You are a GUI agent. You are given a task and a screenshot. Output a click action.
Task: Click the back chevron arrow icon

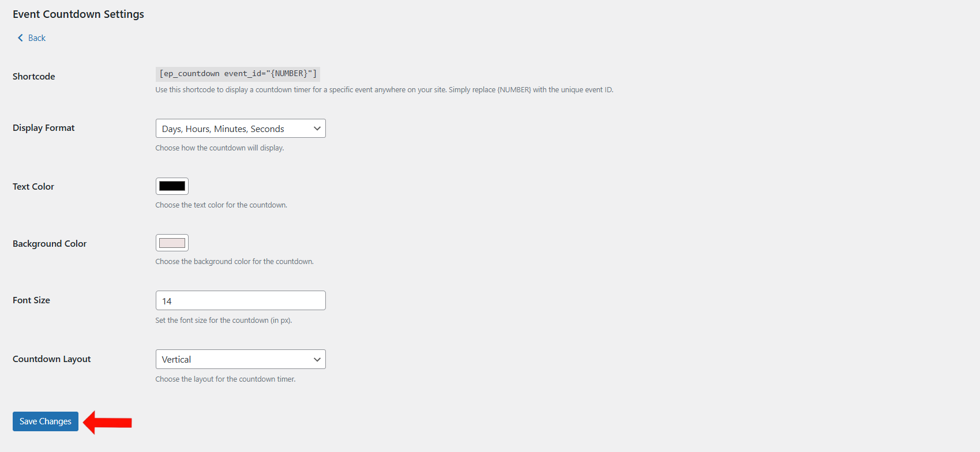coord(20,37)
